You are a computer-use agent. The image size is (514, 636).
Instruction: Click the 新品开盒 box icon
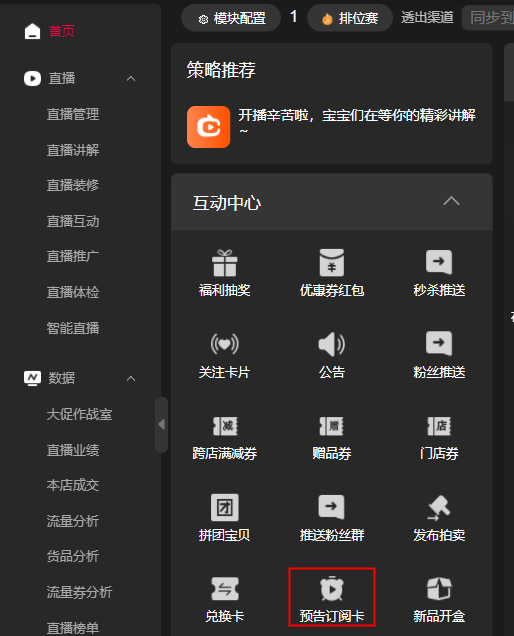point(439,589)
